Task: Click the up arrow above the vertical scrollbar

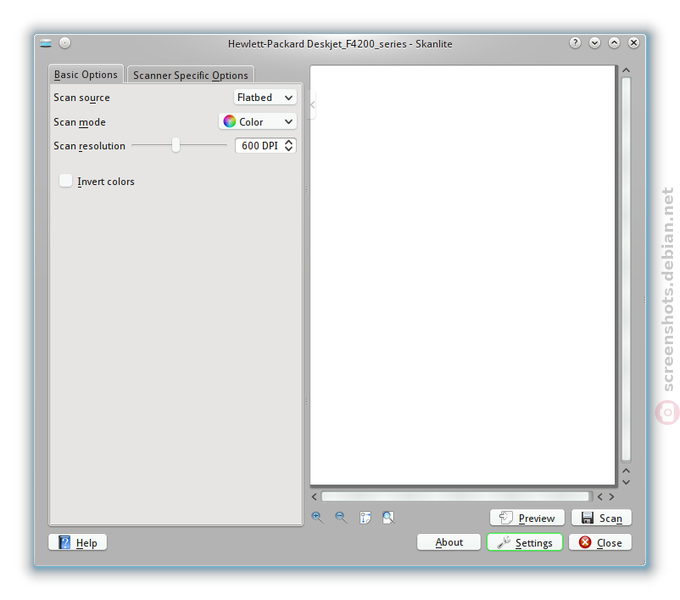Action: coord(626,70)
